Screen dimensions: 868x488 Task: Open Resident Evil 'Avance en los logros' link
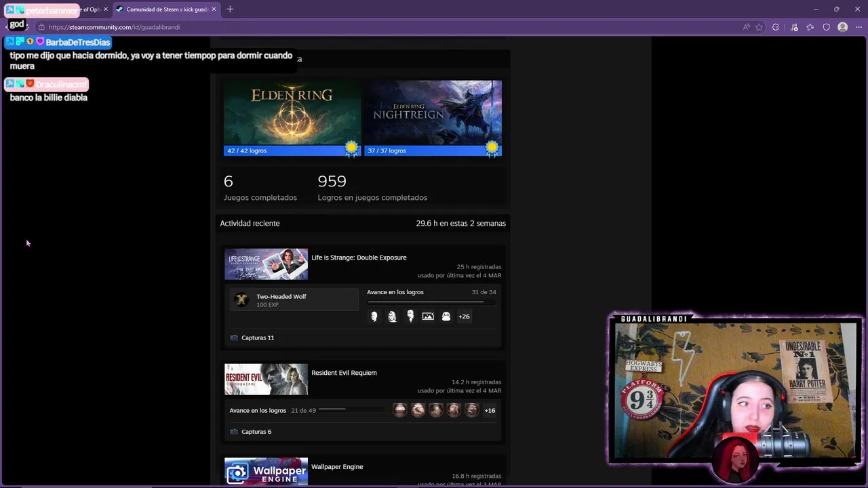point(258,411)
